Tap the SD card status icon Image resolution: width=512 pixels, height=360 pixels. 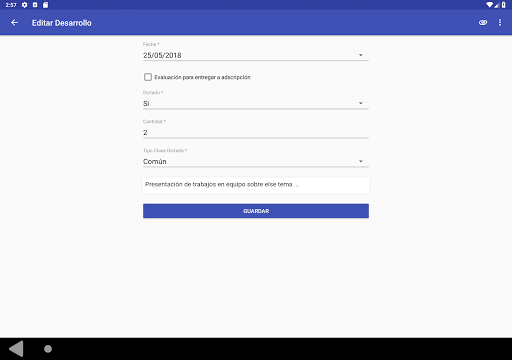pyautogui.click(x=46, y=5)
